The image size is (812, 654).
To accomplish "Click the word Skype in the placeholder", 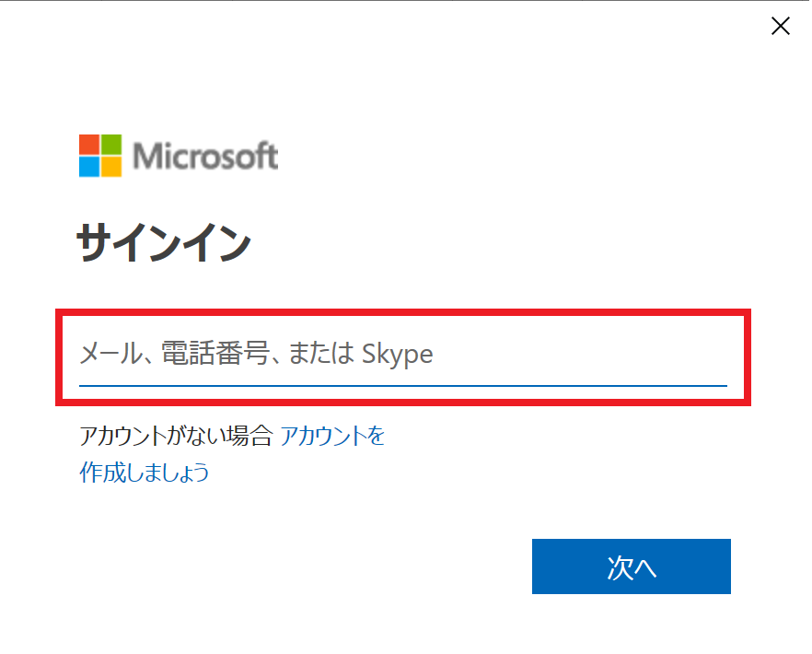I will click(398, 354).
